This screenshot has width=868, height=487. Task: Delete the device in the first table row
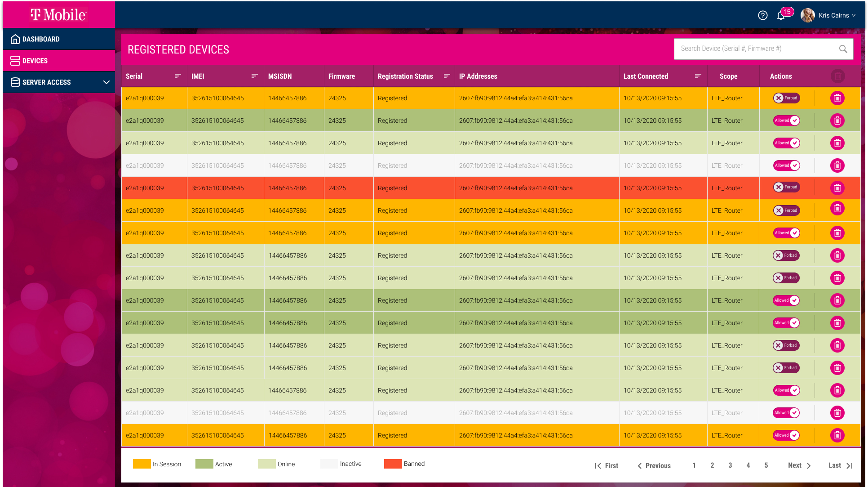tap(837, 98)
